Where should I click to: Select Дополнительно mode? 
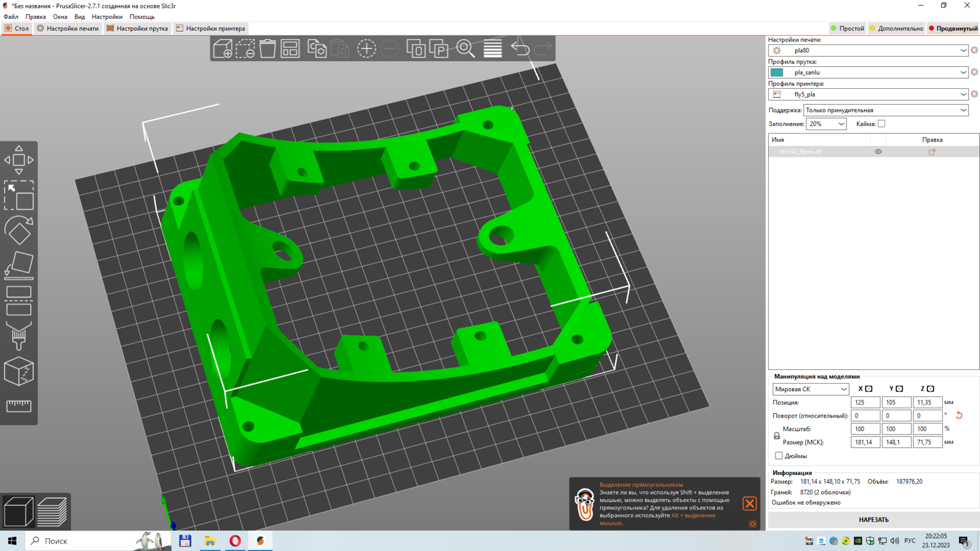(896, 28)
